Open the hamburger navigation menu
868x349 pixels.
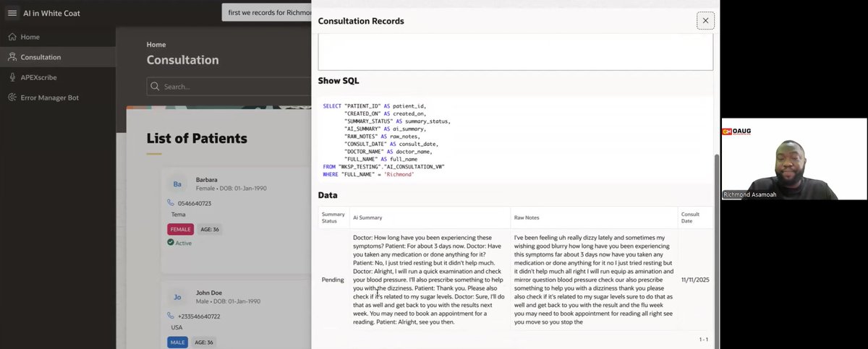[x=12, y=13]
